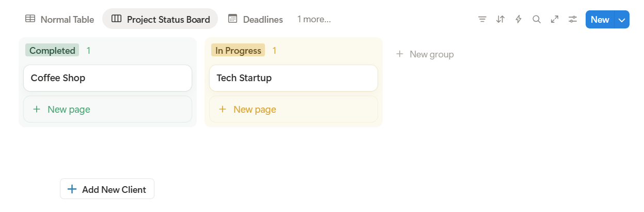The image size is (644, 212).
Task: Open the Deadlines view tab
Action: click(x=256, y=20)
